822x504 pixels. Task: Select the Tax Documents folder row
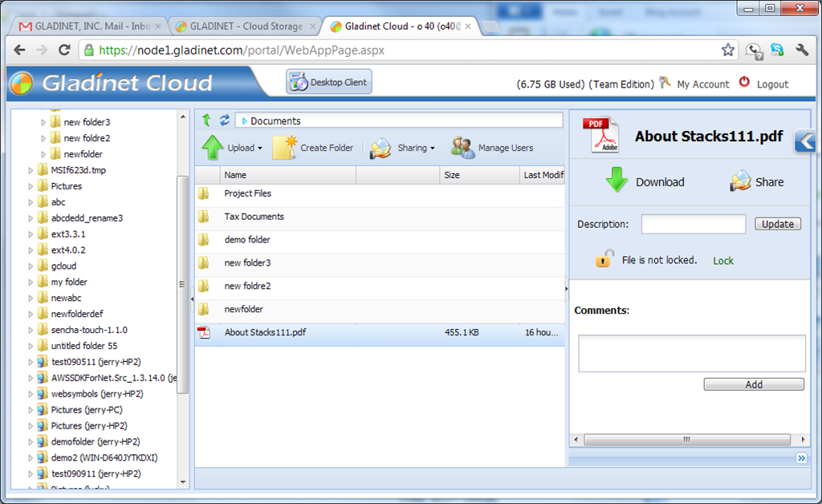click(380, 217)
